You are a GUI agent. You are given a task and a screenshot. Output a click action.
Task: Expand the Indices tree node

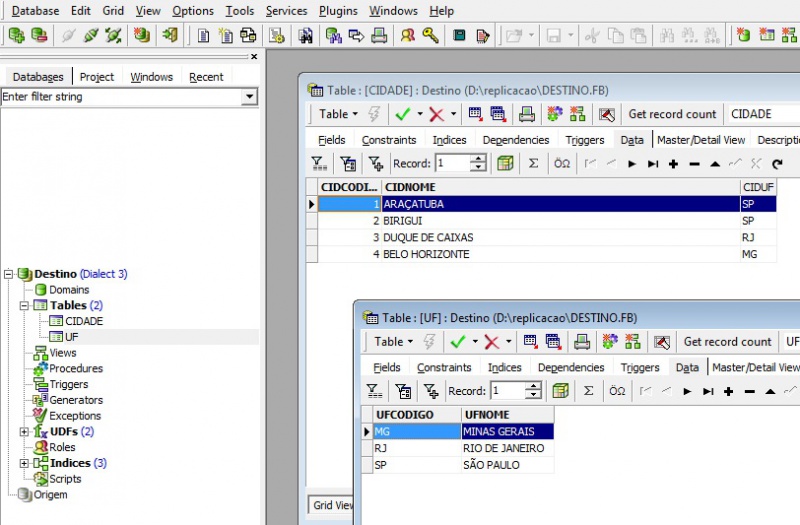tap(25, 463)
